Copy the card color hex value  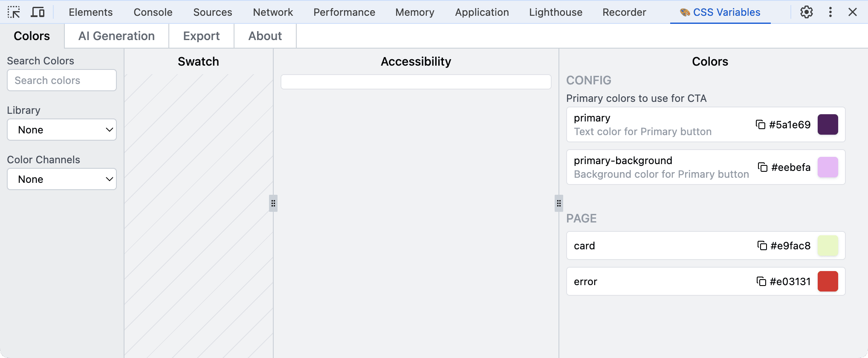[762, 245]
